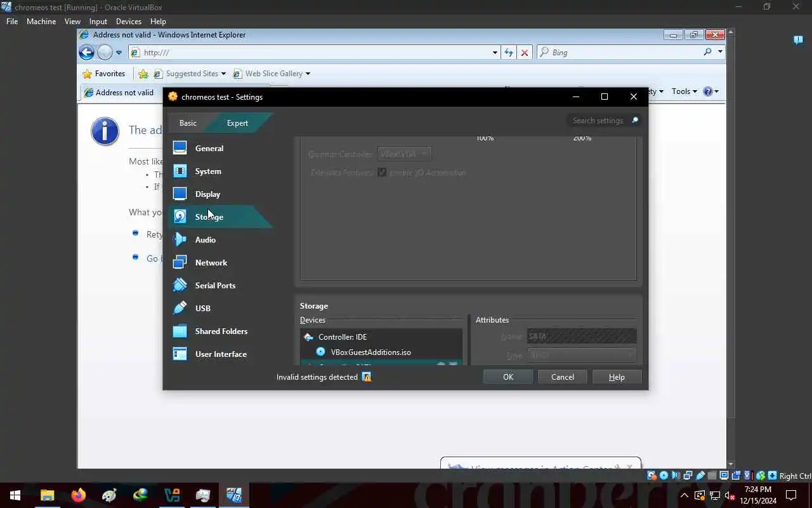Open the Serial Ports settings category
This screenshot has height=508, width=812.
(x=215, y=285)
